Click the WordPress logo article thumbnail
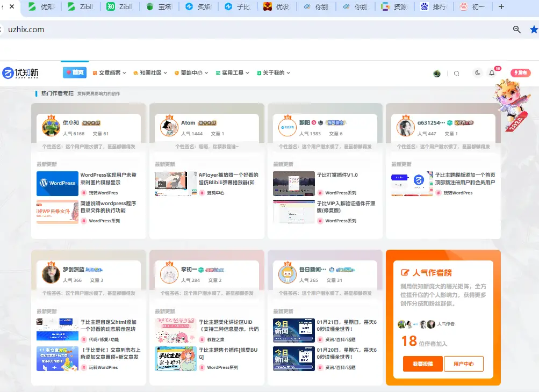This screenshot has height=392, width=539. click(x=58, y=183)
